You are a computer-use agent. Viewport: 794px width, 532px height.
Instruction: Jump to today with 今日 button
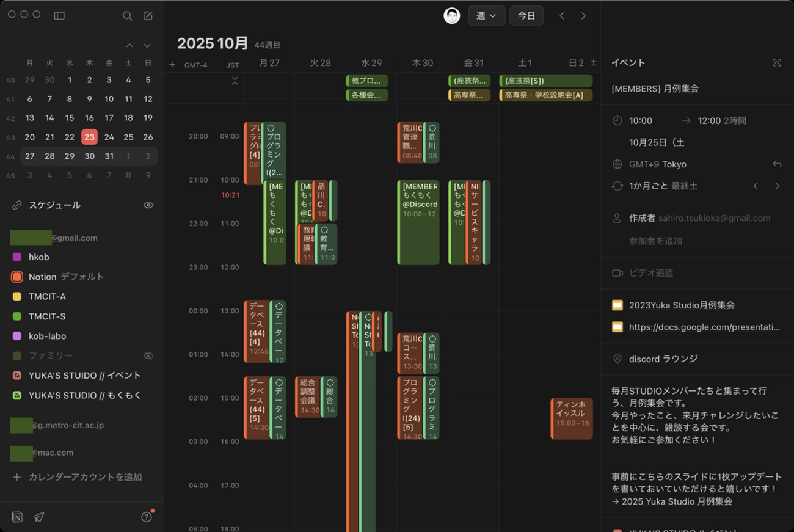click(526, 16)
